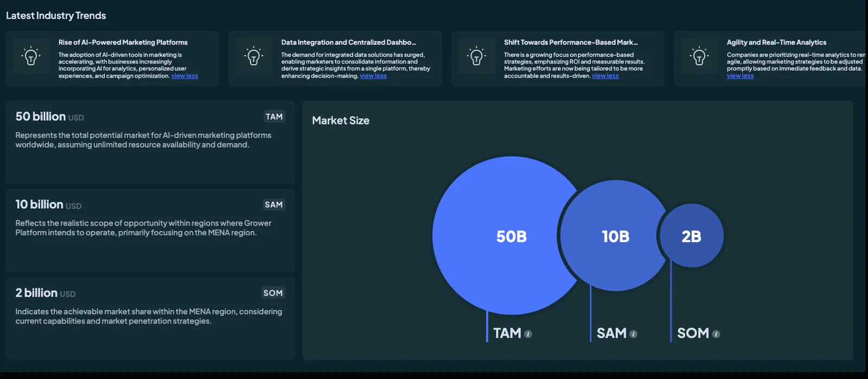Select the 2 billion USD SOM card

pos(150,318)
